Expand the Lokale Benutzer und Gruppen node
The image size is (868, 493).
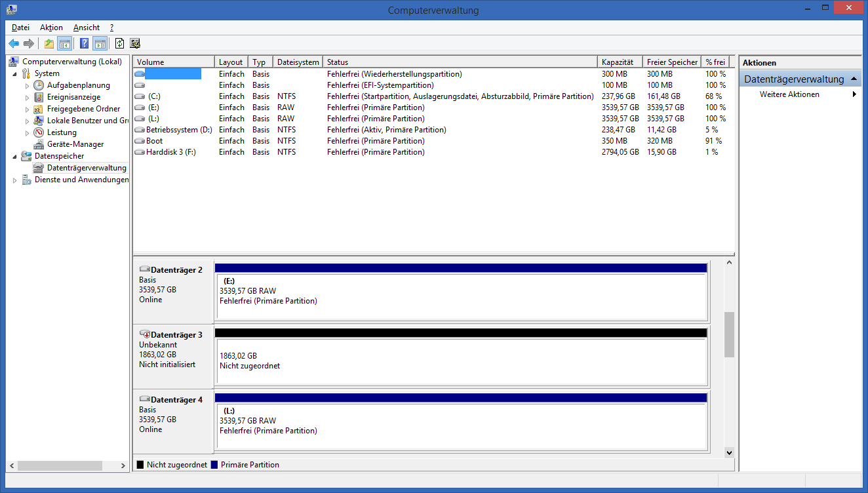[x=27, y=121]
